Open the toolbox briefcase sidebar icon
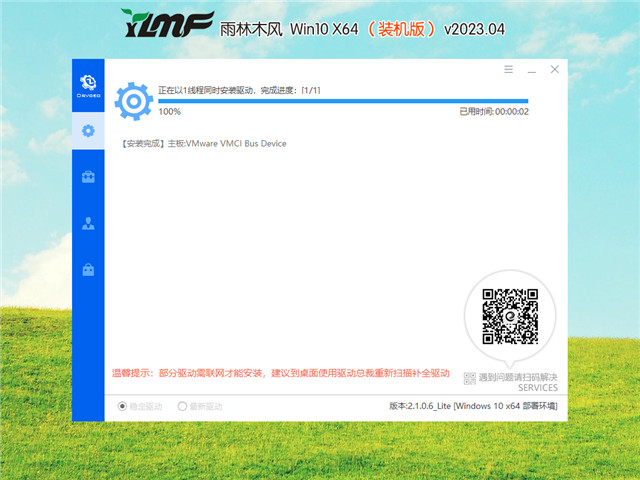Viewport: 640px width, 480px height. coord(88,177)
